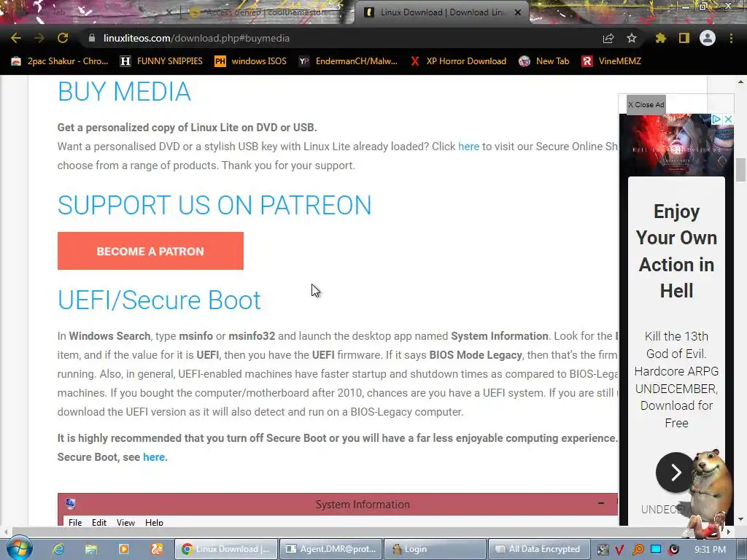
Task: Click Help in System Information image
Action: tap(154, 522)
